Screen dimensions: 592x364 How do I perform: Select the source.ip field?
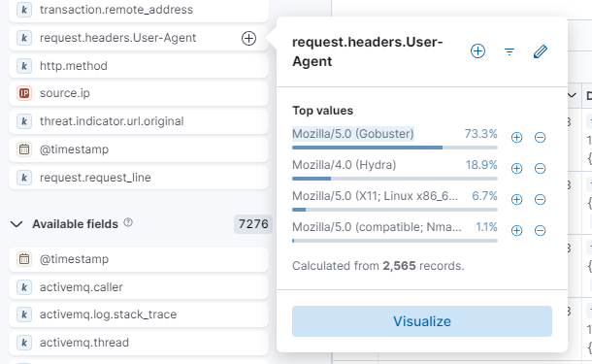click(139, 93)
